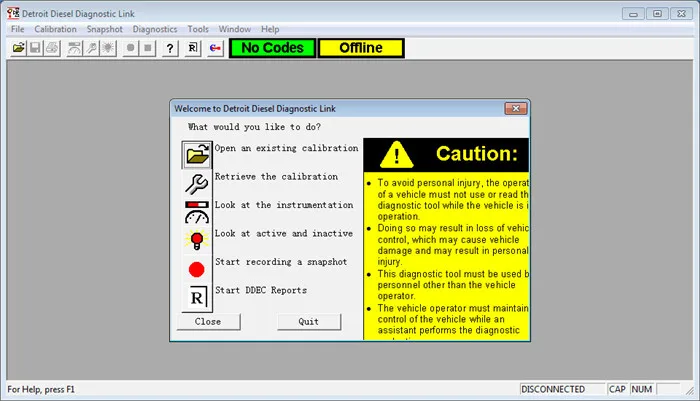Close the Welcome dialog with X button
This screenshot has width=700, height=401.
tap(516, 109)
